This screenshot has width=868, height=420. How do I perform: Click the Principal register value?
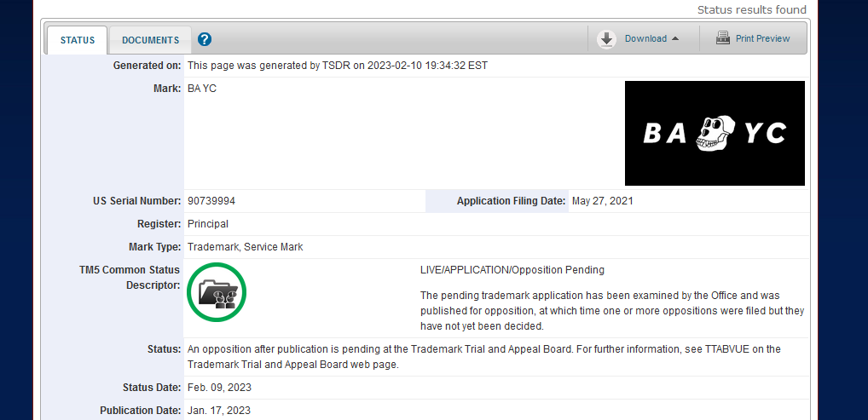pyautogui.click(x=208, y=224)
